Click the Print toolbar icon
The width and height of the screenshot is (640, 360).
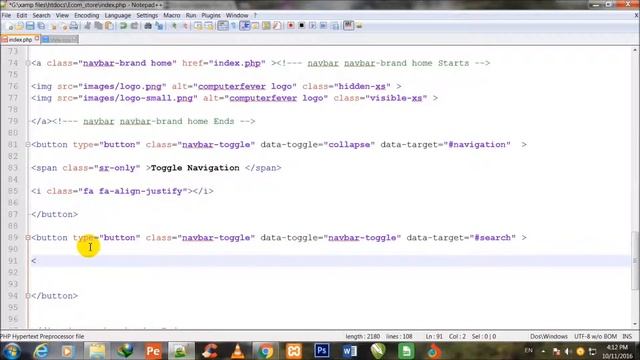point(74,26)
